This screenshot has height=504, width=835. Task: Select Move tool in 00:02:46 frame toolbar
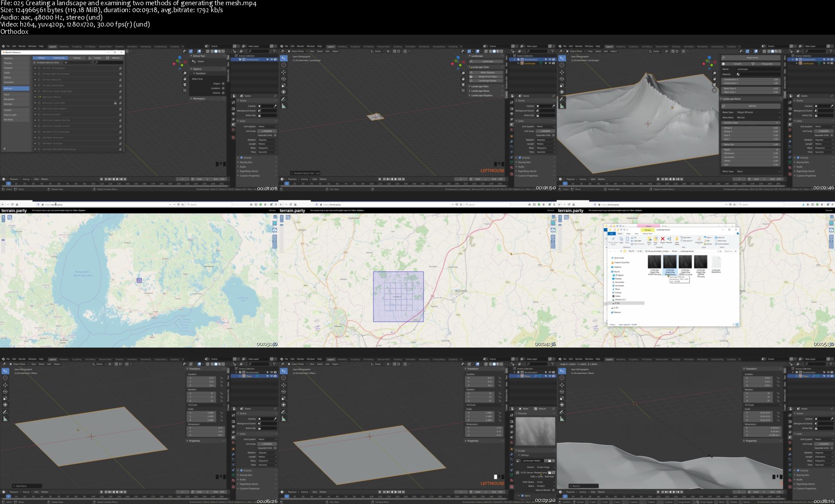coord(562,72)
